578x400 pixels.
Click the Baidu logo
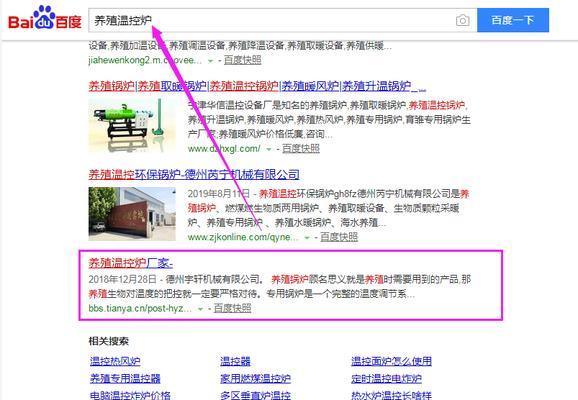coord(45,18)
